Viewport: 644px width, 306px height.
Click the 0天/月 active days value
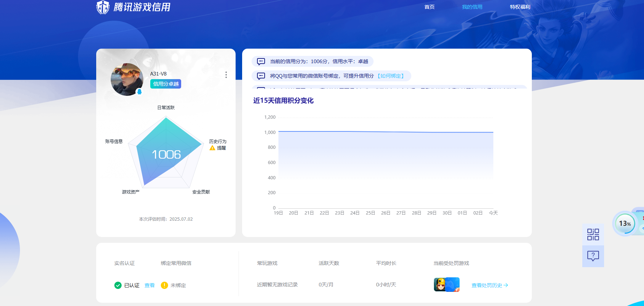(x=326, y=285)
